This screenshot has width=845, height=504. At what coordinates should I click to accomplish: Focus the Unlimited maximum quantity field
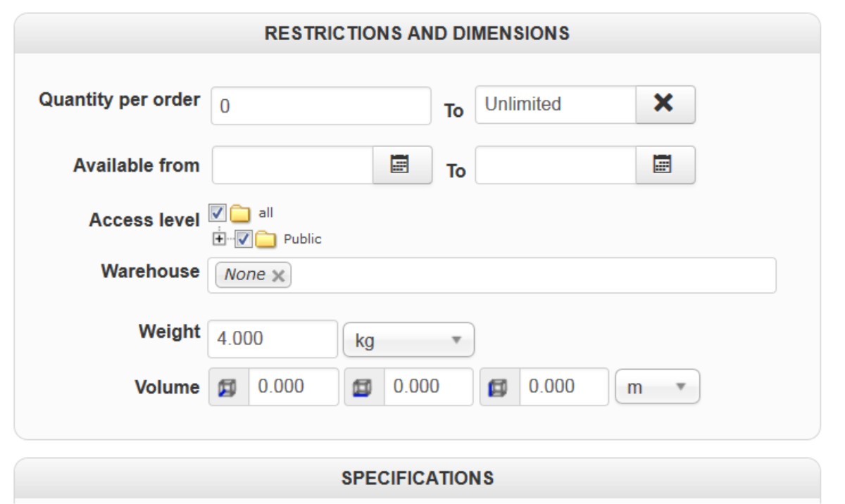[x=555, y=105]
